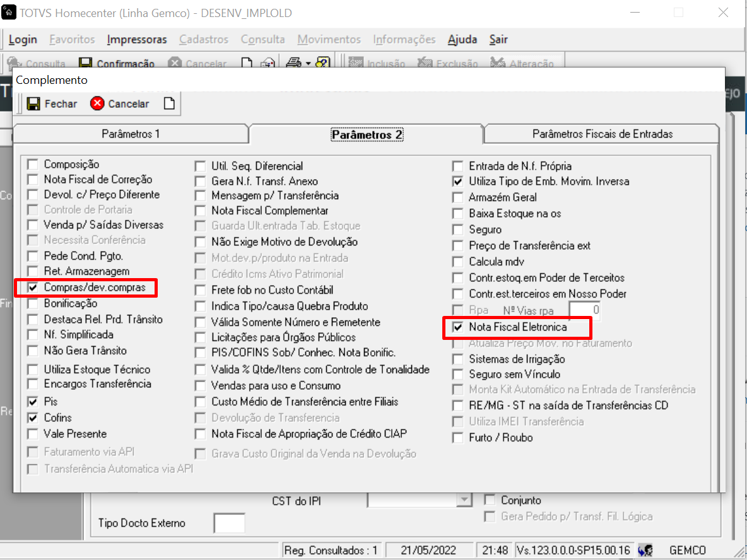The height and width of the screenshot is (560, 747).
Task: Check Vendas para uso e Consumo
Action: 200,386
